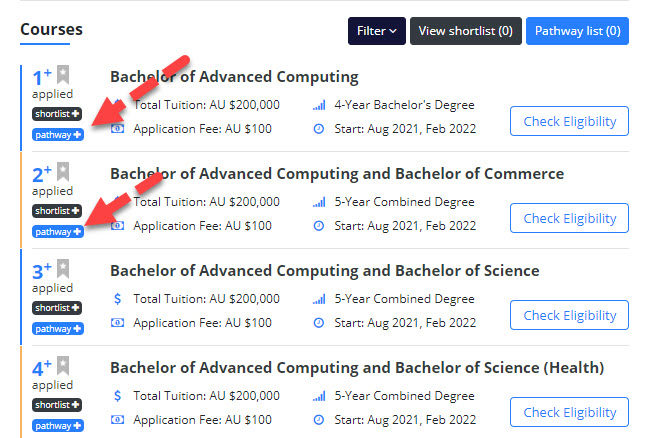Click the clock icon next to course 1's start date

tap(319, 129)
